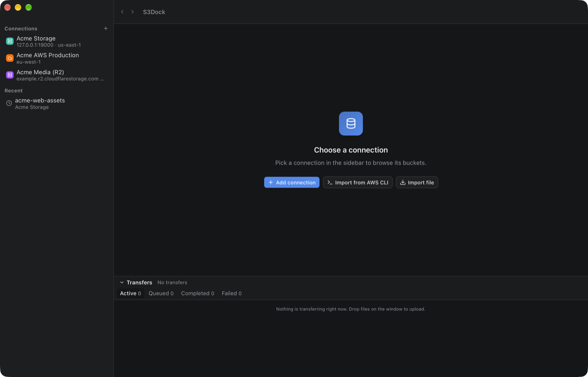Click the S3Dock title text

[x=154, y=12]
